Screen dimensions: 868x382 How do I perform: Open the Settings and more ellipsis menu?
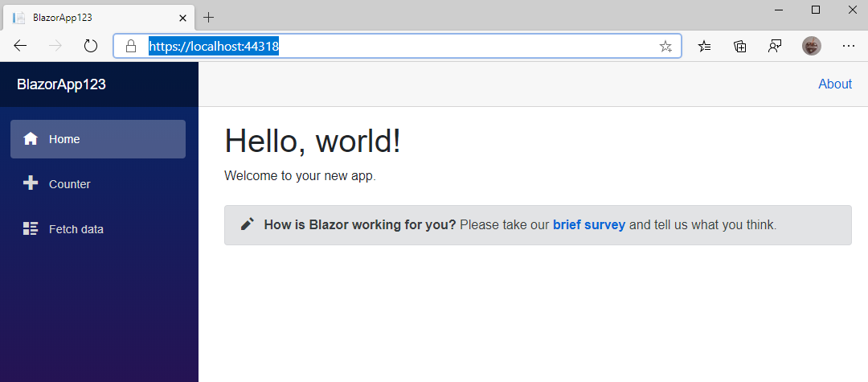(849, 47)
